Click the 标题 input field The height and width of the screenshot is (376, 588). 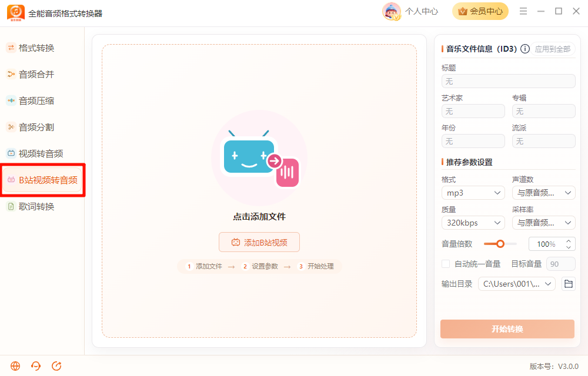(x=509, y=81)
